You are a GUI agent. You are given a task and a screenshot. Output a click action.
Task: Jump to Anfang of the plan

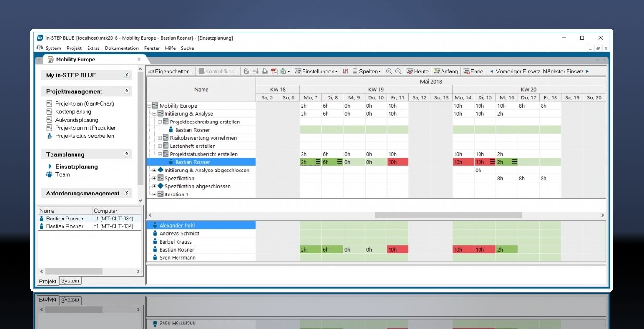click(446, 72)
